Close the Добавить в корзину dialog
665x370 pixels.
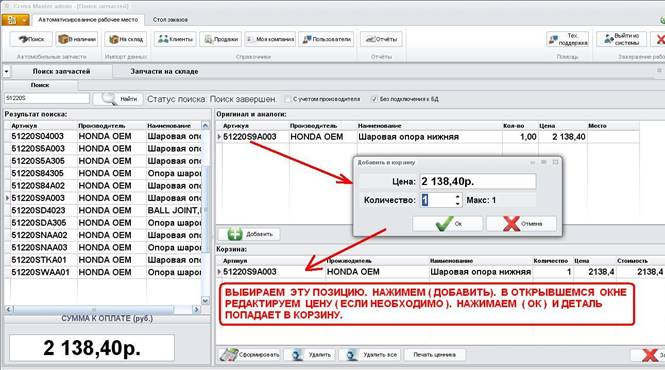[556, 162]
